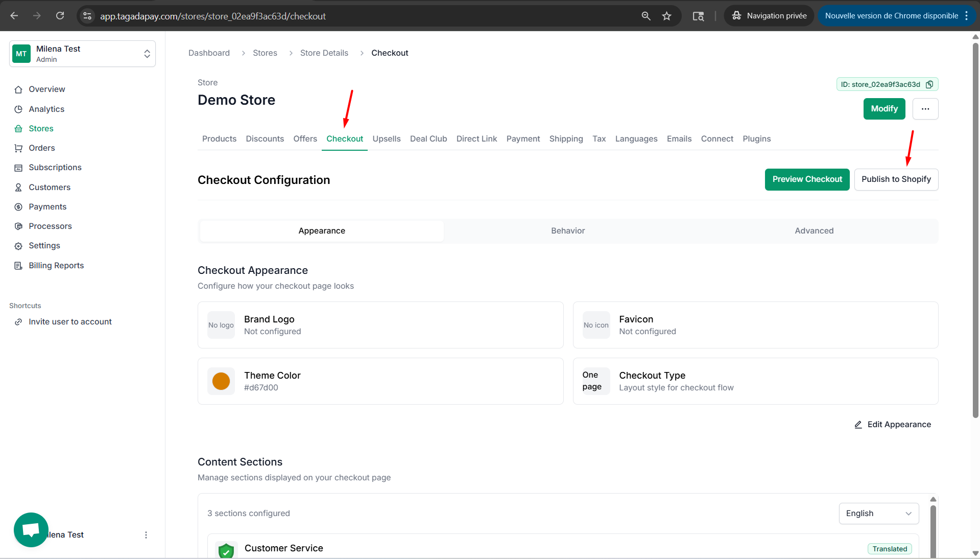Expand the Milena Test account switcher
This screenshot has height=559, width=980.
pos(147,54)
